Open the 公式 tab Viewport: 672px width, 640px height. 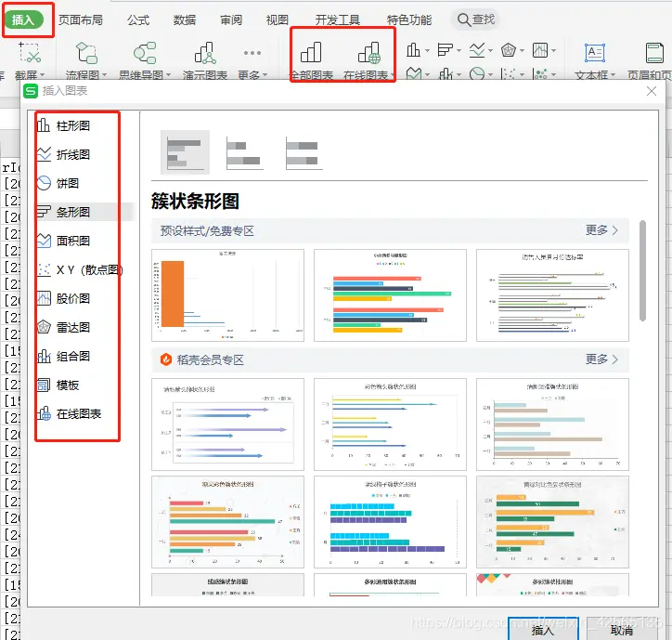tap(138, 20)
